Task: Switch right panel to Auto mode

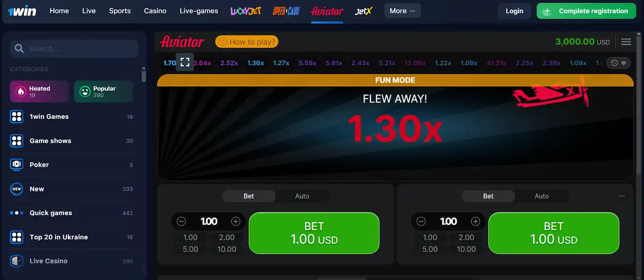Action: pos(541,196)
